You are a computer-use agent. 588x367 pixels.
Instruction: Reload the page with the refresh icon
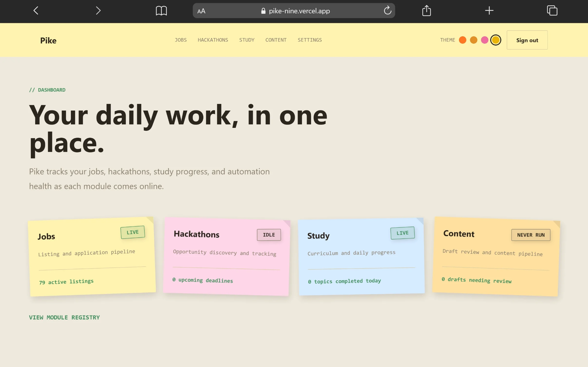[387, 10]
